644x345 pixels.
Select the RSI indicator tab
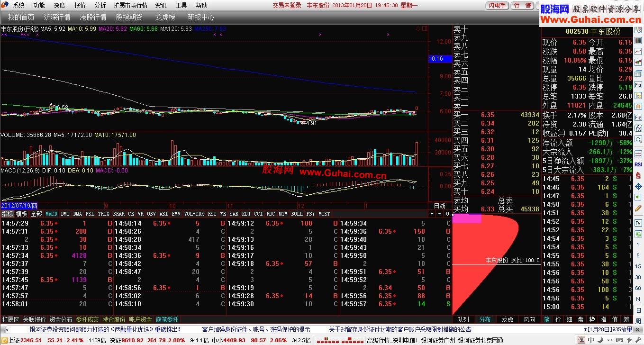pyautogui.click(x=212, y=214)
